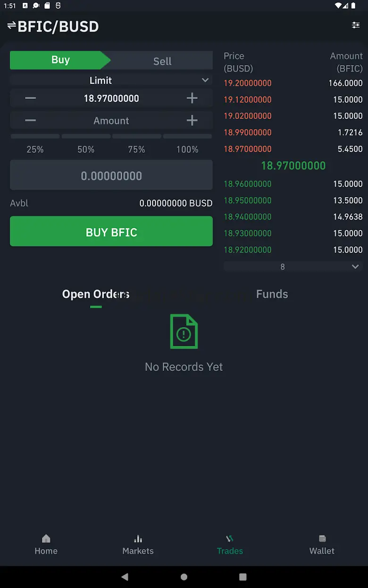Open the trade settings sliders icon
This screenshot has width=368, height=588.
(356, 25)
